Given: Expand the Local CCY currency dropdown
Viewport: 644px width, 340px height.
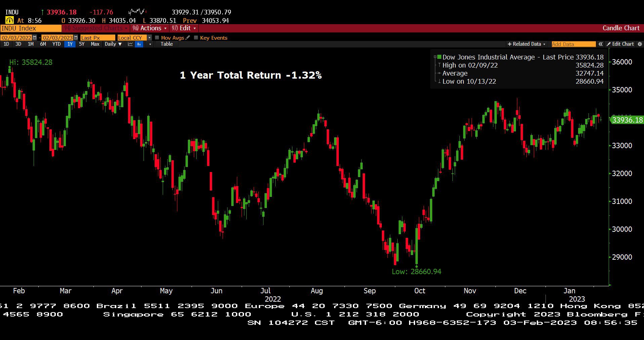Looking at the screenshot, I should (x=150, y=38).
